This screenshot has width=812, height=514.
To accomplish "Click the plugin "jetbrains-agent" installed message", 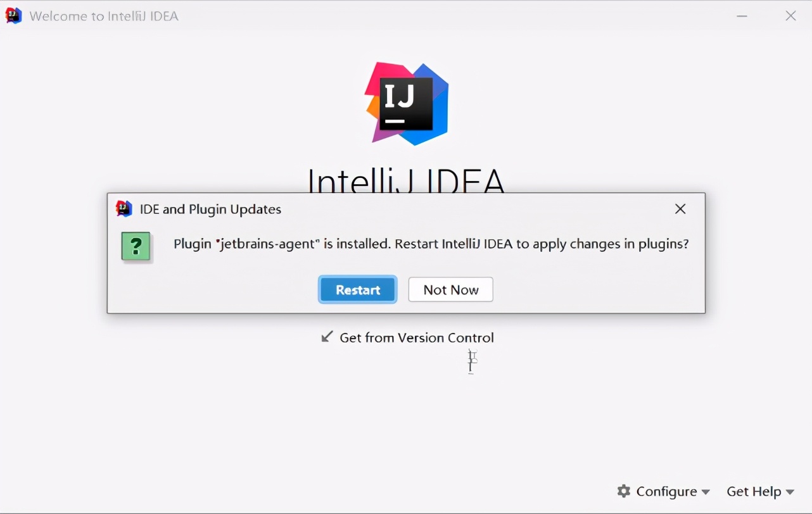I will pyautogui.click(x=431, y=244).
